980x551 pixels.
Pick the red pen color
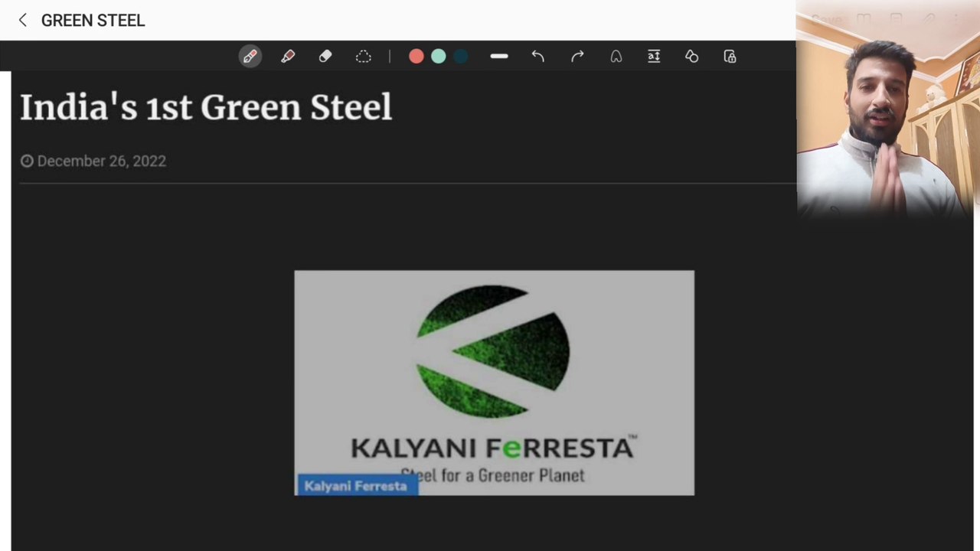coord(416,57)
